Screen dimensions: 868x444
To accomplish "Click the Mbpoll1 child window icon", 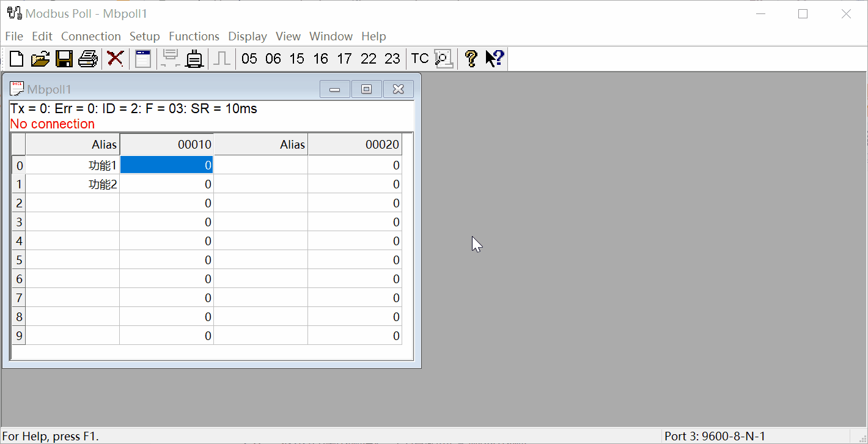I will (x=17, y=89).
